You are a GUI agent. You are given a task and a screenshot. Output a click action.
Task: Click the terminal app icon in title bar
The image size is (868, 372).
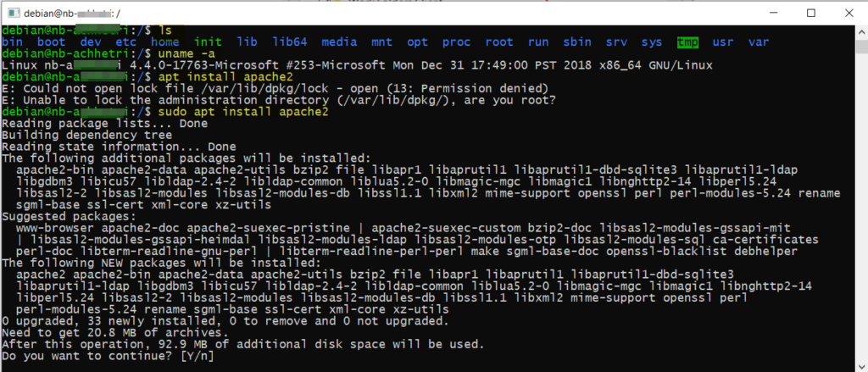pos(14,13)
